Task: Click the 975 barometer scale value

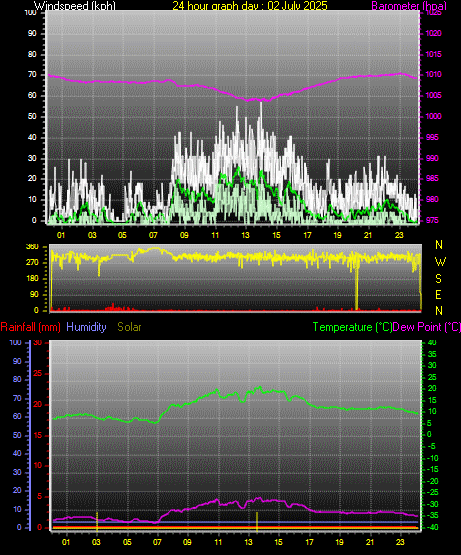Action: 432,220
